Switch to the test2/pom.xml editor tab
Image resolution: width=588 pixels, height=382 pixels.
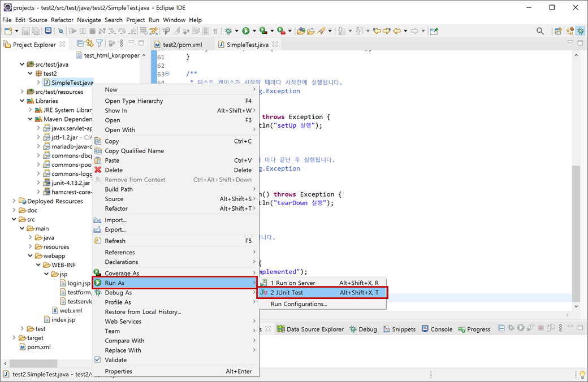[182, 45]
